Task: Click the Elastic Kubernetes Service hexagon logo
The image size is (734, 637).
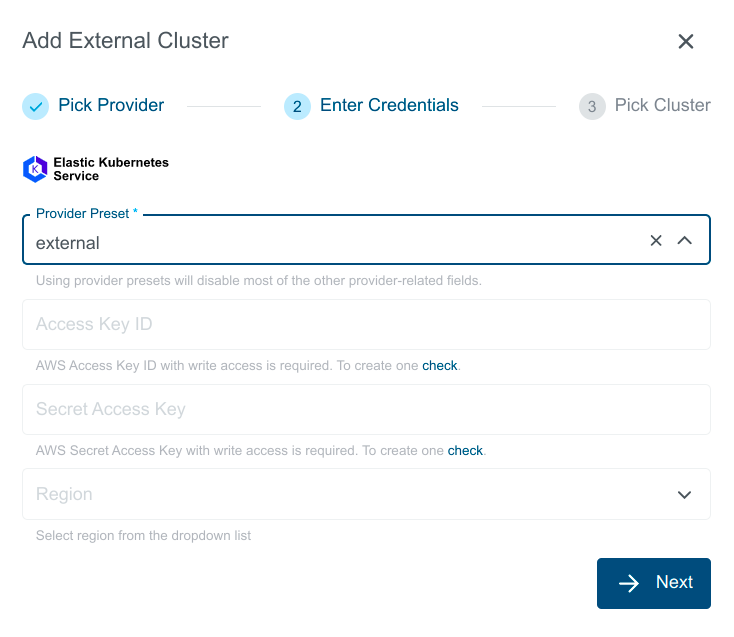Action: point(35,169)
